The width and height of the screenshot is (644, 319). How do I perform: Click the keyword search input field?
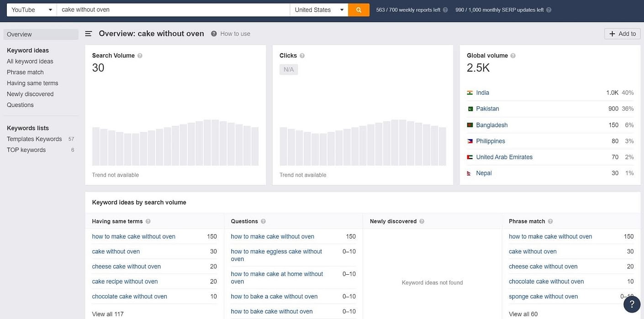(x=174, y=9)
